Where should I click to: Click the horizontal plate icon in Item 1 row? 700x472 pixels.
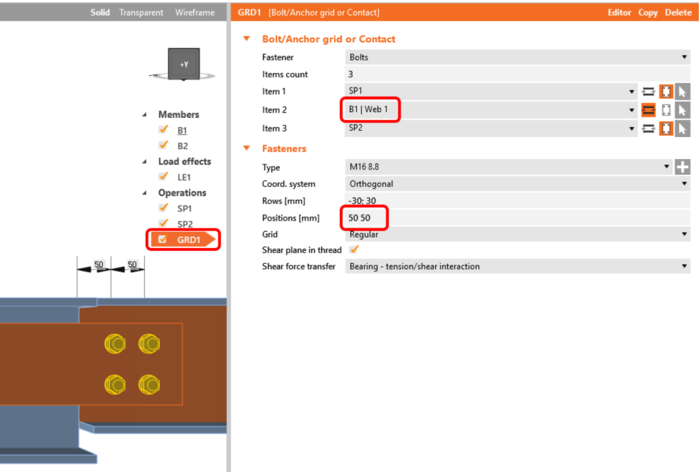(648, 92)
